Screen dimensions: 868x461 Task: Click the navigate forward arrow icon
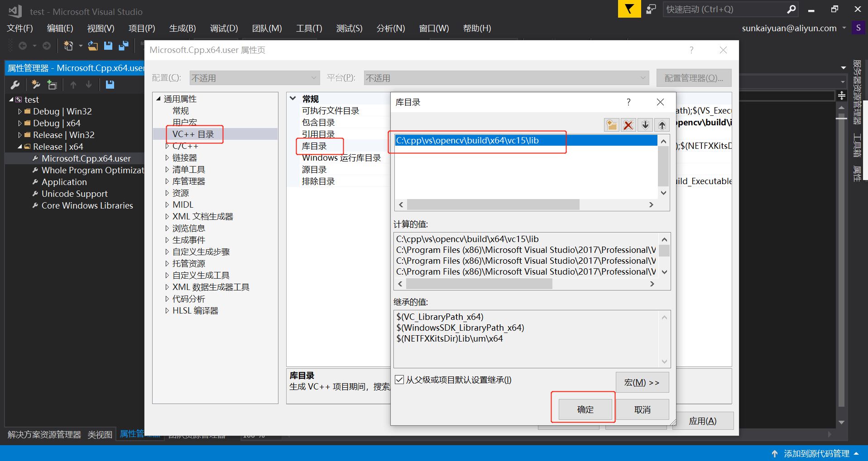(x=47, y=46)
